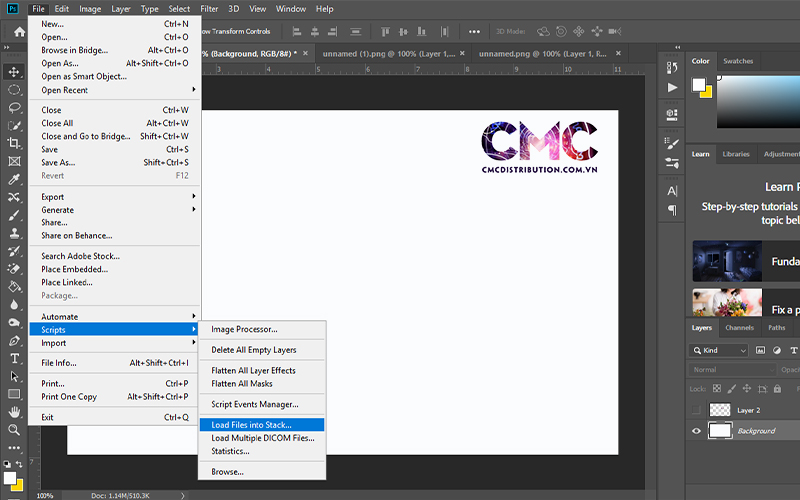Image resolution: width=800 pixels, height=500 pixels.
Task: Open the Paragraph panel icon
Action: (672, 210)
